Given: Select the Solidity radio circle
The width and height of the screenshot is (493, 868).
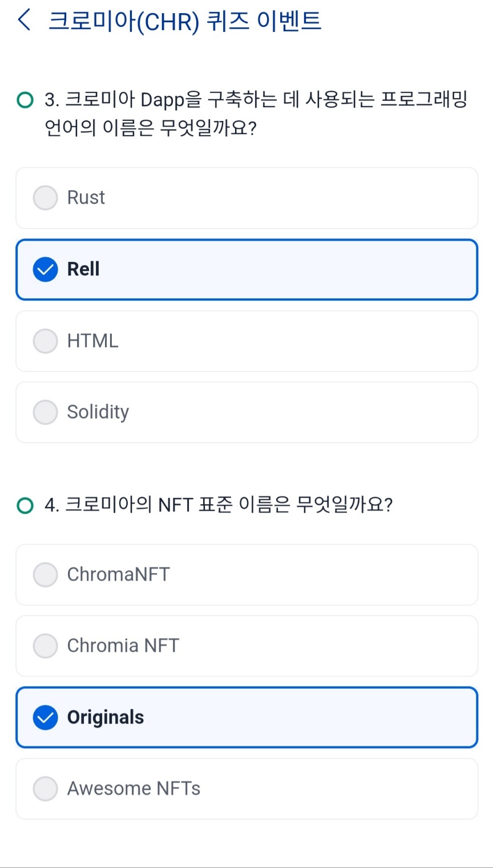Looking at the screenshot, I should pos(46,412).
